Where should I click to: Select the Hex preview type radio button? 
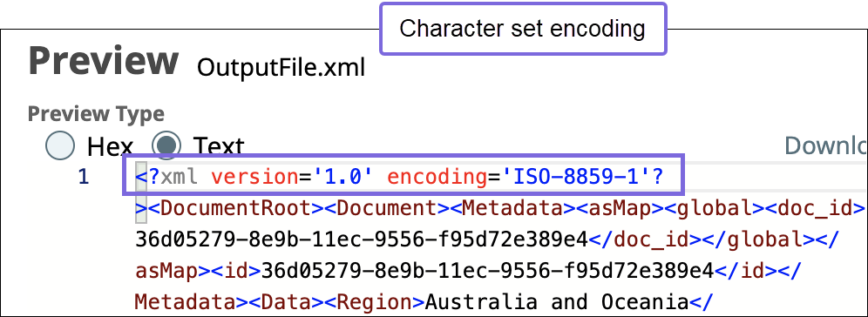[60, 145]
